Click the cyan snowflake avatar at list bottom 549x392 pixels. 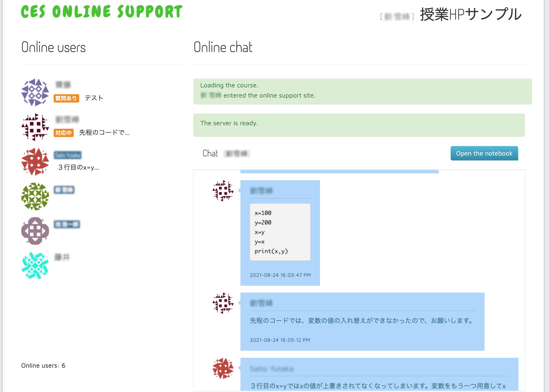pos(35,266)
